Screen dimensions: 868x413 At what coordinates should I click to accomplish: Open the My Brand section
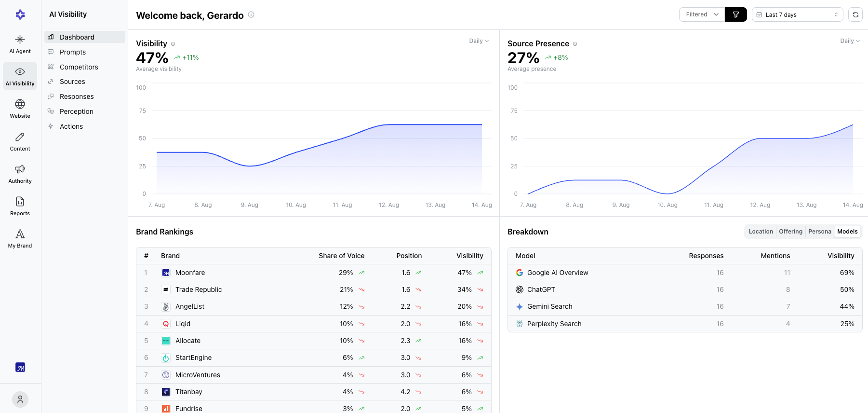[20, 238]
